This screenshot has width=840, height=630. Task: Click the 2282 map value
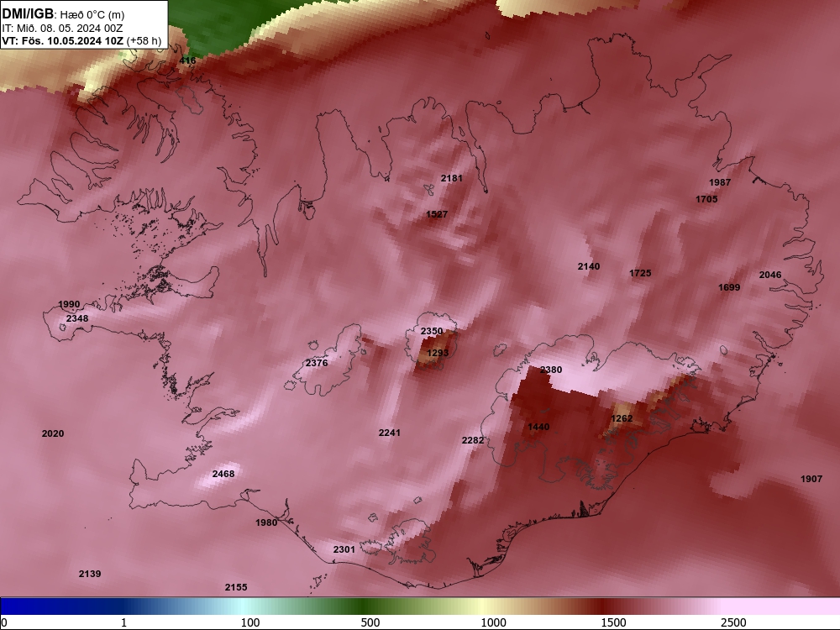pos(473,440)
